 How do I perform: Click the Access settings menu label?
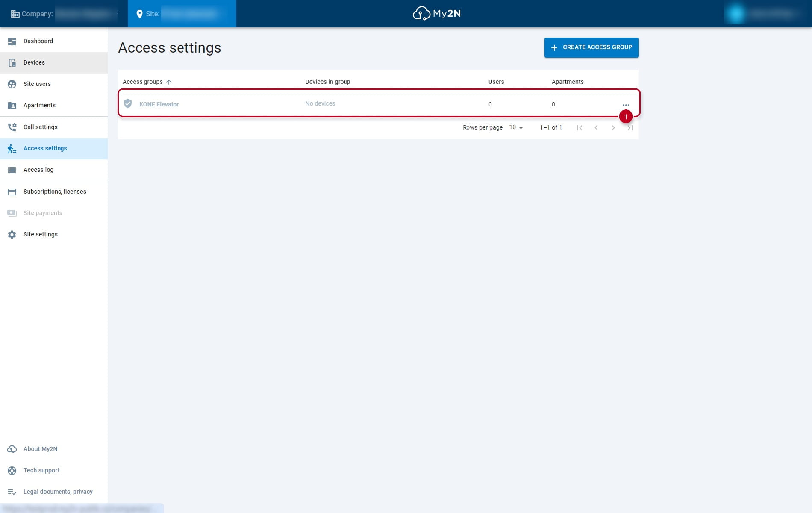click(45, 148)
